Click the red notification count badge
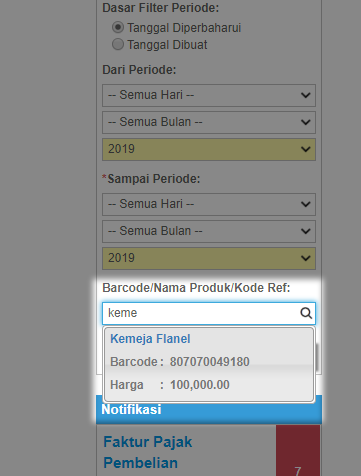361x476 pixels. click(298, 450)
